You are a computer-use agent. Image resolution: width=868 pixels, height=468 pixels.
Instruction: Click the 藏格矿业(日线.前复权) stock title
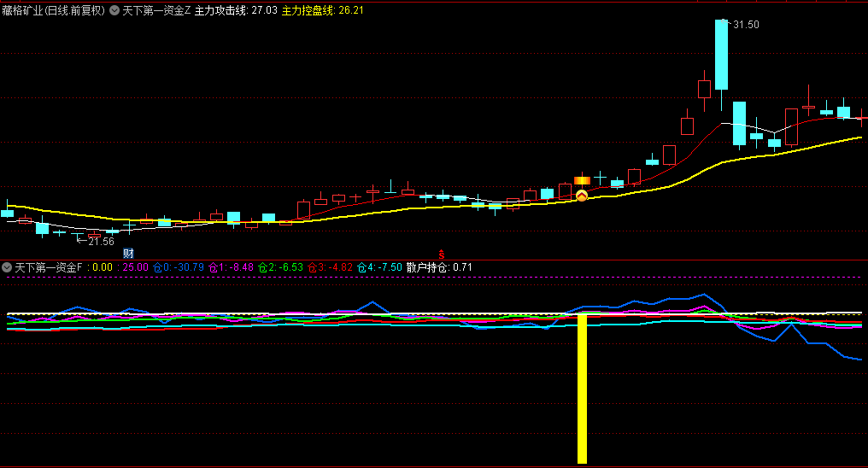point(53,10)
